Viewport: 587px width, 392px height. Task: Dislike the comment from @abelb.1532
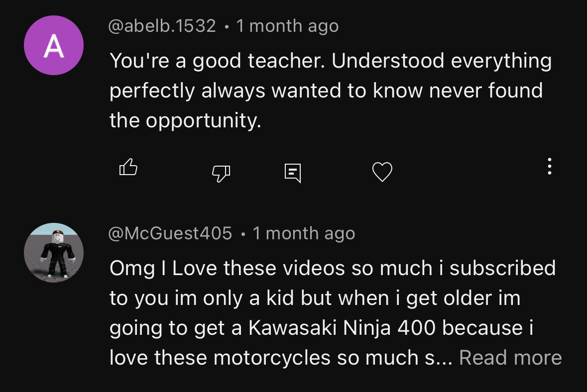[x=221, y=173]
